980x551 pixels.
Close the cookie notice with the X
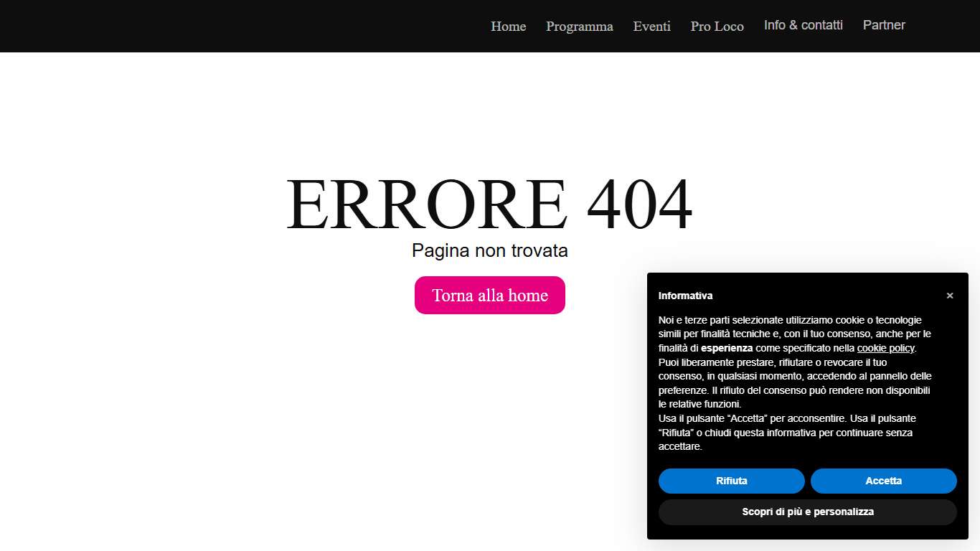[x=949, y=296]
